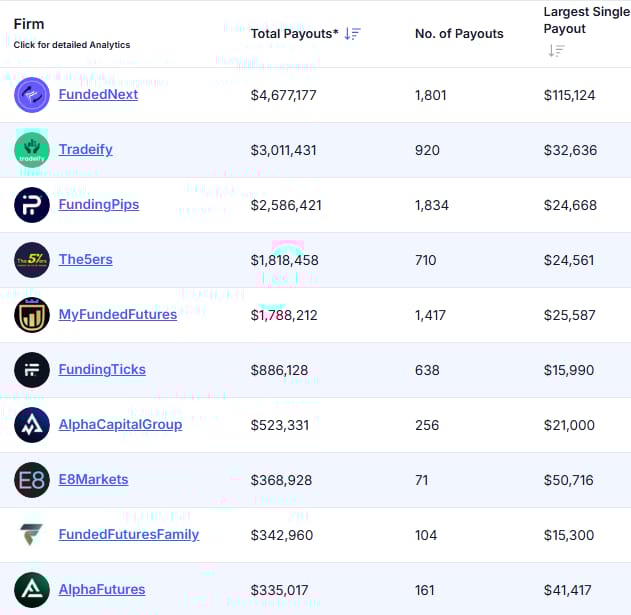
Task: Open the MyFundedFutures firm link
Action: pyautogui.click(x=117, y=314)
